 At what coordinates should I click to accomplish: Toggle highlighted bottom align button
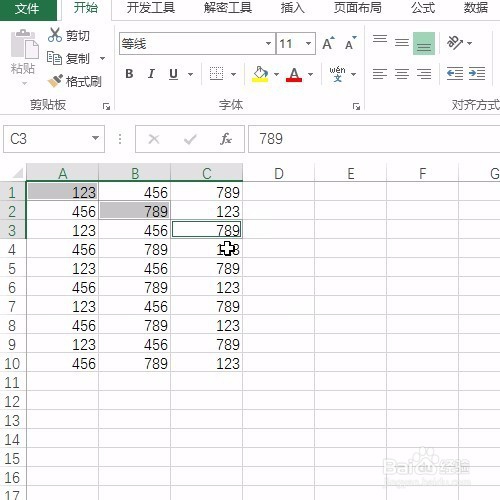click(x=424, y=43)
